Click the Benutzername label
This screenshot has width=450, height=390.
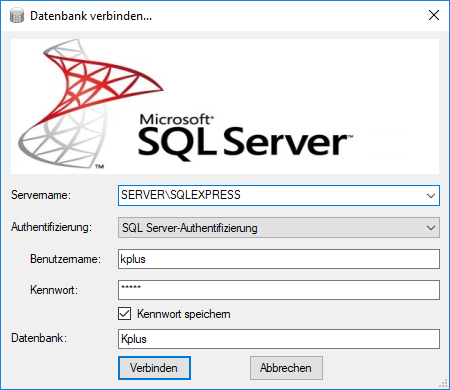[x=65, y=259]
